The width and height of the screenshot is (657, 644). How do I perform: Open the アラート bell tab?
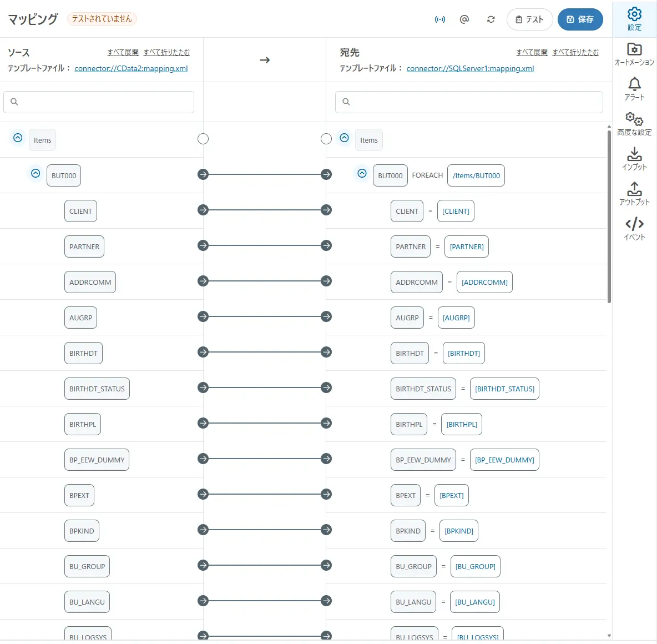coord(634,89)
